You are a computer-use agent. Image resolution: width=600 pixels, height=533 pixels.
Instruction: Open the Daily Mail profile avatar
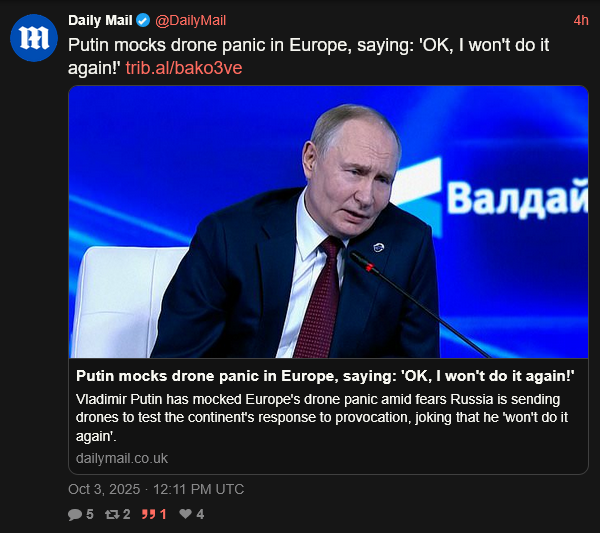click(x=33, y=38)
